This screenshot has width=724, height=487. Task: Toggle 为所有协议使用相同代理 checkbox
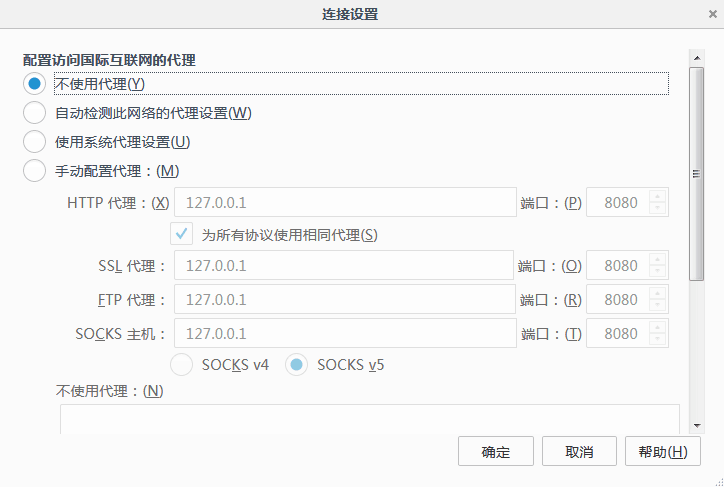(182, 235)
